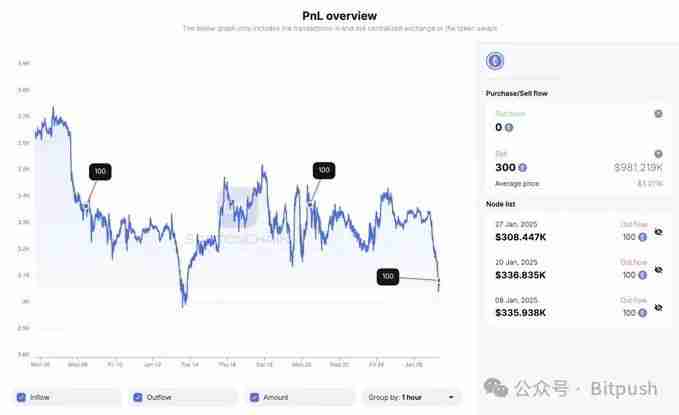Viewport: 679px width, 415px height.
Task: Click the Ethereum token icon at panel top
Action: 494,61
